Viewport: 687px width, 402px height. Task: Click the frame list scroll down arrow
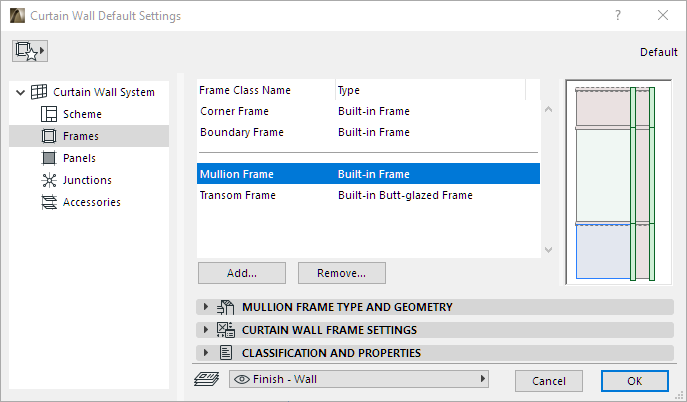pos(548,250)
